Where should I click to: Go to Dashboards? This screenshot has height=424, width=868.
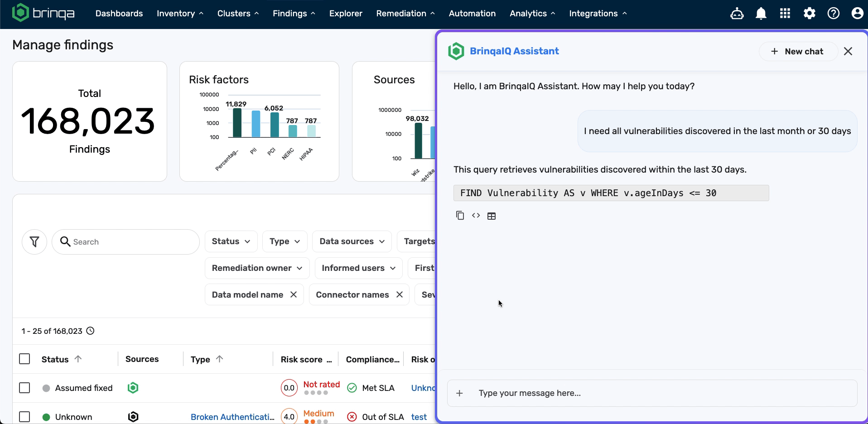pos(119,14)
